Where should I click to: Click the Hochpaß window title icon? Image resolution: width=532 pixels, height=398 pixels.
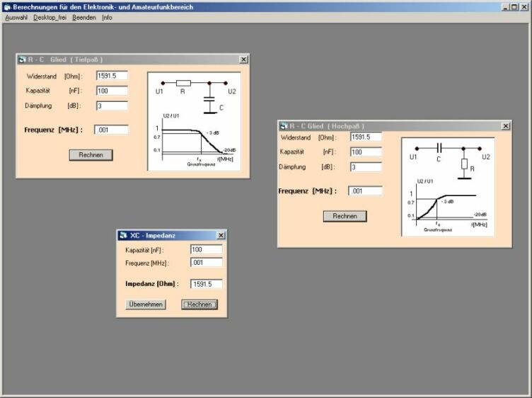(284, 125)
